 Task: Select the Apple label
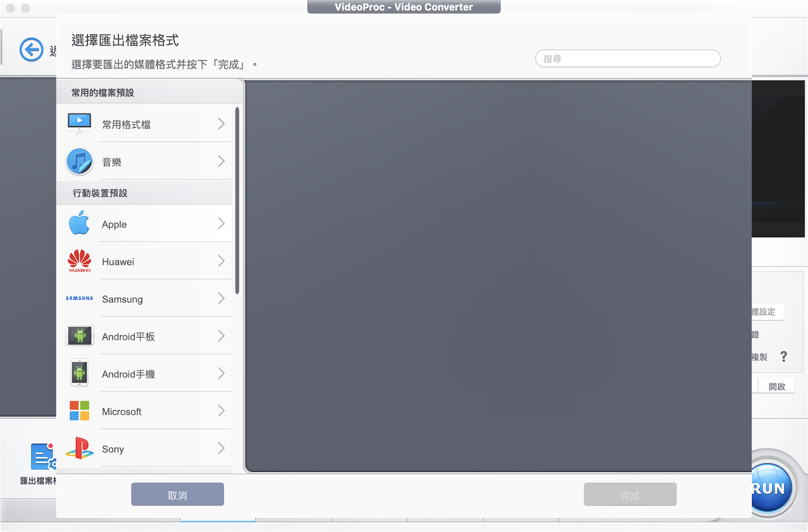pyautogui.click(x=114, y=225)
